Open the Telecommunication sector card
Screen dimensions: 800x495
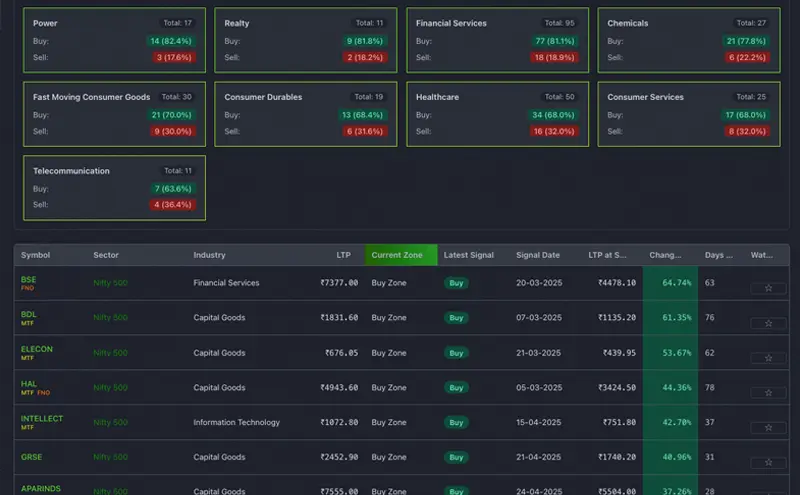click(x=114, y=188)
